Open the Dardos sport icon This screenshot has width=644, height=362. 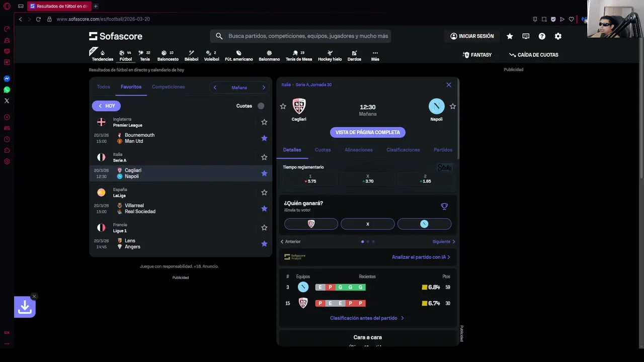point(354,55)
